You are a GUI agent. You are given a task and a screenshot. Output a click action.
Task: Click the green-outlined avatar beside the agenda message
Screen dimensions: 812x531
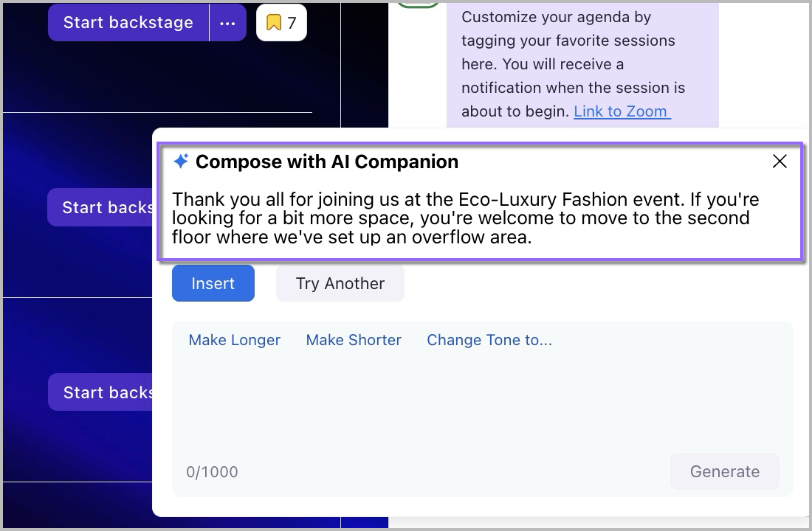click(418, 4)
